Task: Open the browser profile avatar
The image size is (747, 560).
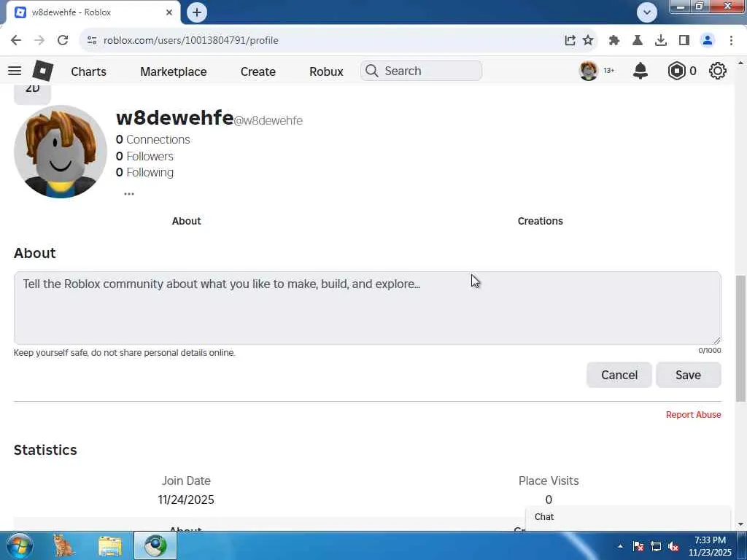Action: [x=708, y=40]
